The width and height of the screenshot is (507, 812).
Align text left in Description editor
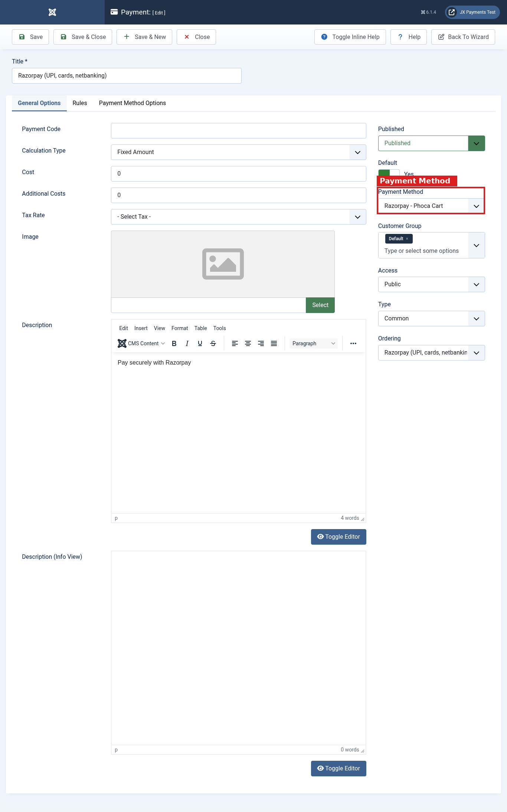pyautogui.click(x=235, y=343)
